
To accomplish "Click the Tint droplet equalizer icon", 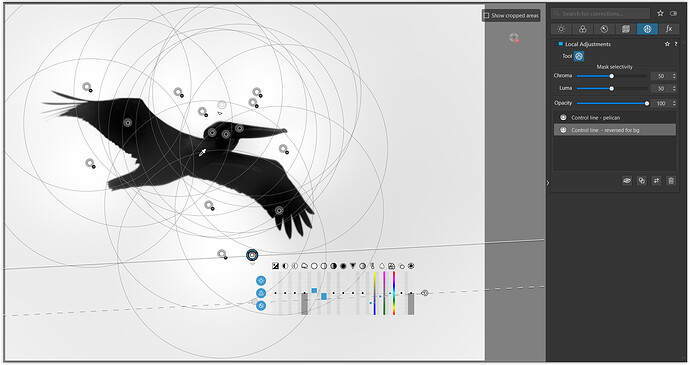I will coord(382,266).
